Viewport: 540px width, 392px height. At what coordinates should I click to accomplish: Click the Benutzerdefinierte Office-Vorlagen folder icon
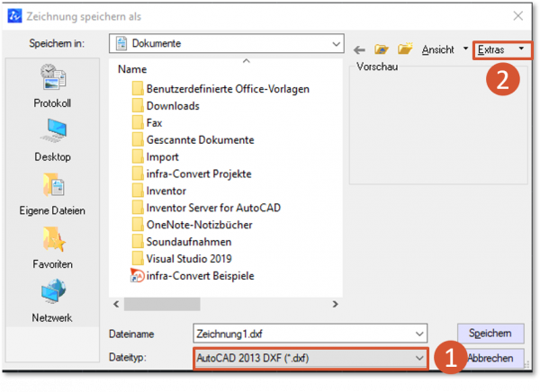click(138, 88)
